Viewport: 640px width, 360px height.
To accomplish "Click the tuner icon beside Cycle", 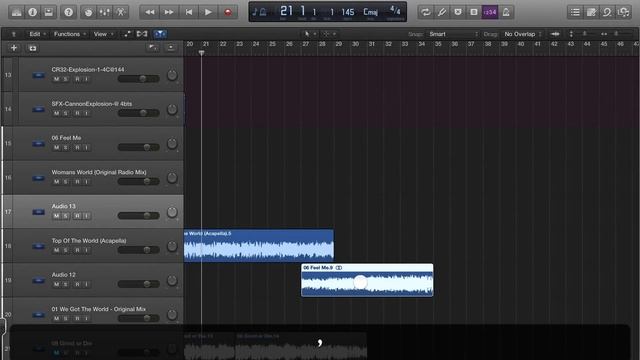I will (442, 12).
